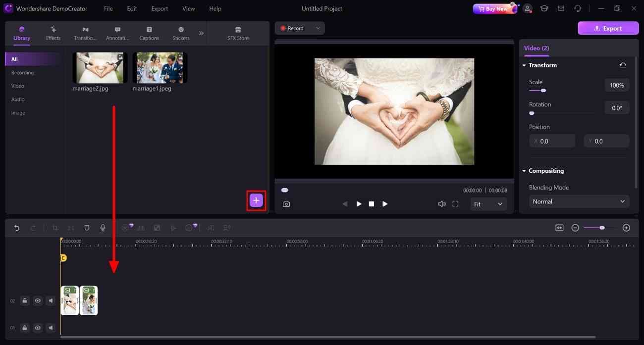Viewport: 644px width, 345px height.
Task: Add a marker with the shield icon
Action: tap(87, 228)
